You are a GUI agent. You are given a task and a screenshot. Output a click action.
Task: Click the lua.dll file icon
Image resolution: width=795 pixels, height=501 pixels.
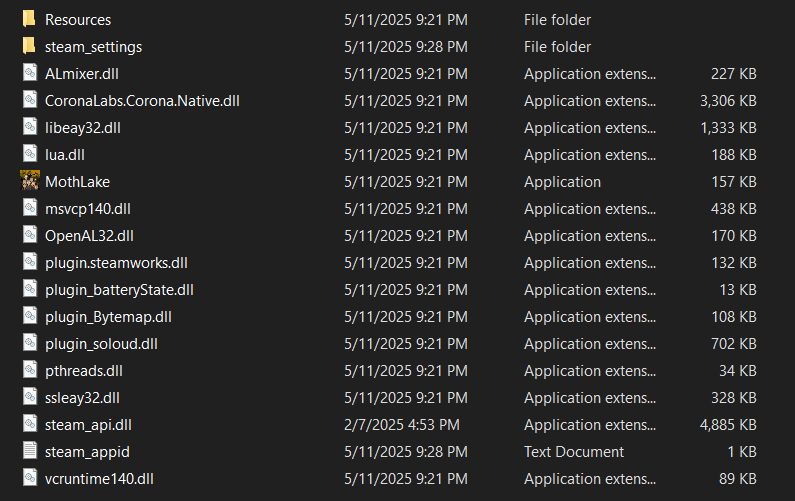[x=29, y=154]
